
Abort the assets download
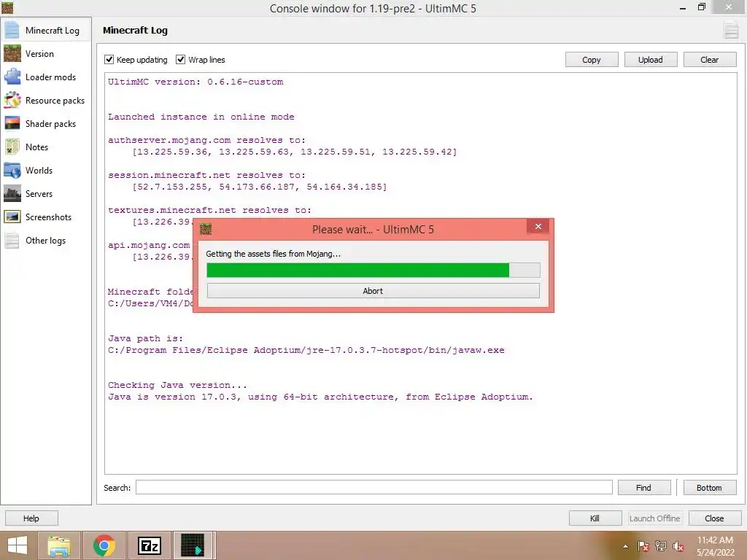(373, 291)
